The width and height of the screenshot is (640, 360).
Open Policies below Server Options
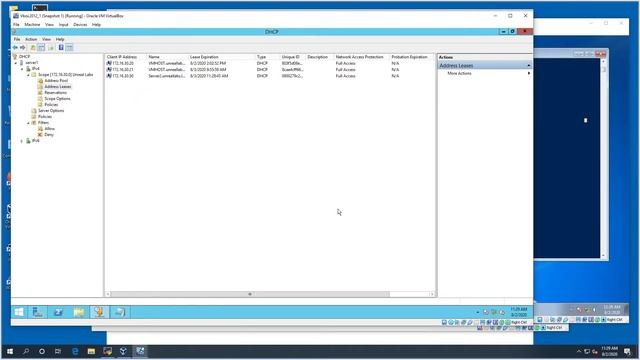[44, 117]
